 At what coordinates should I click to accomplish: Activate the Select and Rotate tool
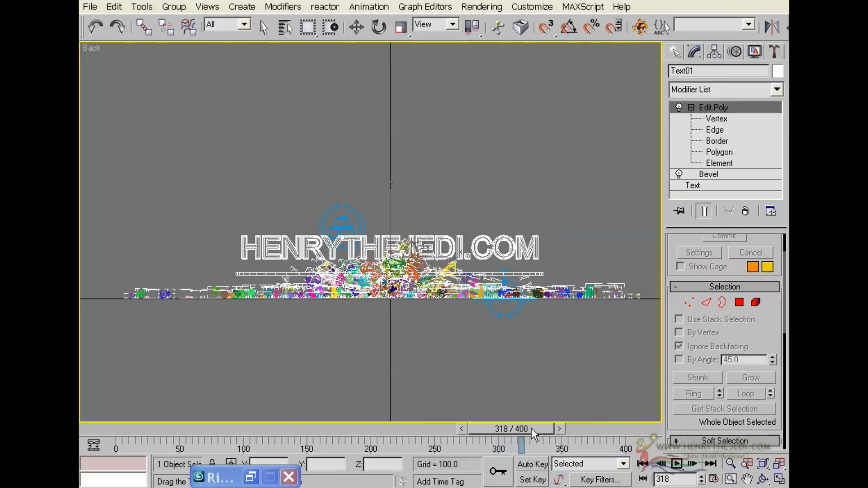[379, 27]
